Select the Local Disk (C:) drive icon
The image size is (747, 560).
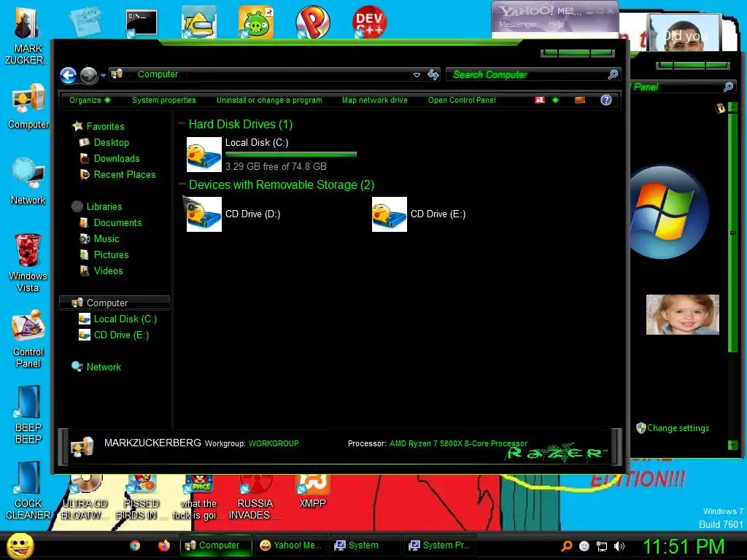[204, 155]
